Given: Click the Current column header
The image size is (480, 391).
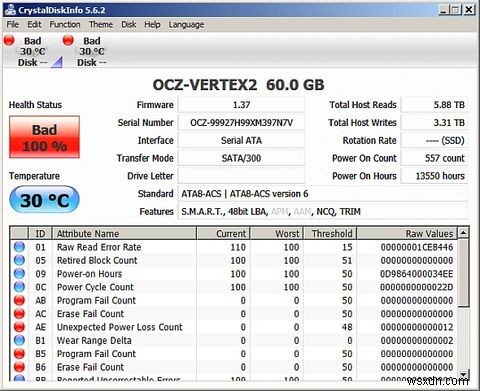Looking at the screenshot, I should [223, 233].
